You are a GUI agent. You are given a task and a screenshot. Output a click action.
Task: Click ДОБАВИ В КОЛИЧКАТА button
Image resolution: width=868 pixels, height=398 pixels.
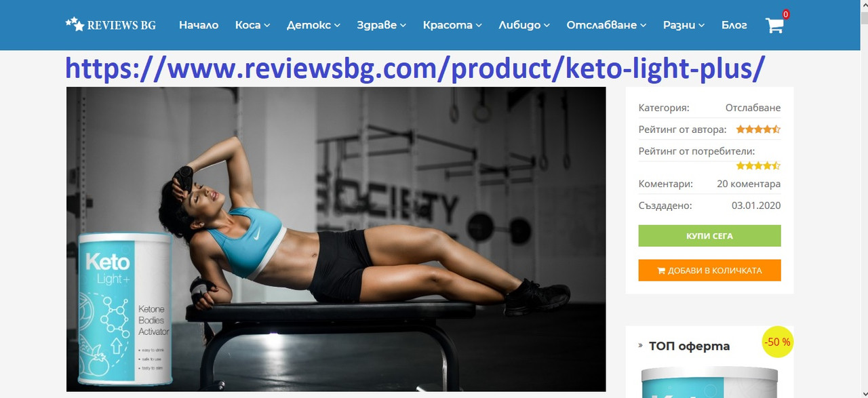click(709, 270)
